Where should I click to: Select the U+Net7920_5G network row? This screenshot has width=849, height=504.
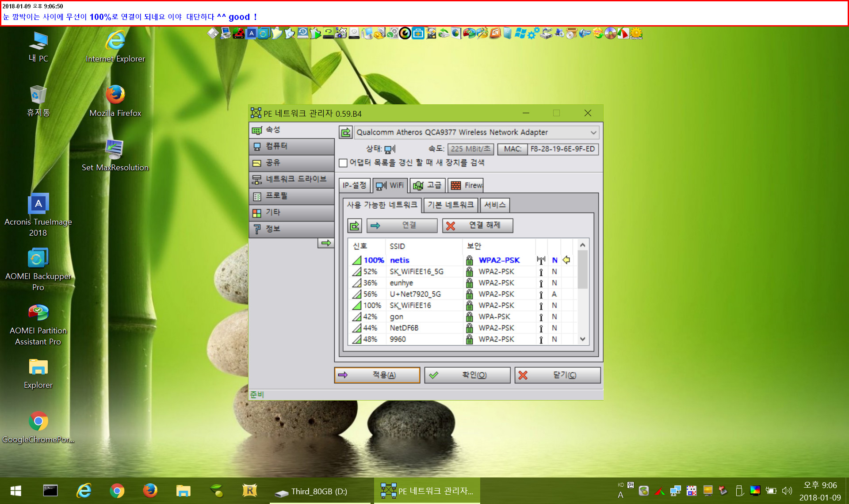click(463, 294)
